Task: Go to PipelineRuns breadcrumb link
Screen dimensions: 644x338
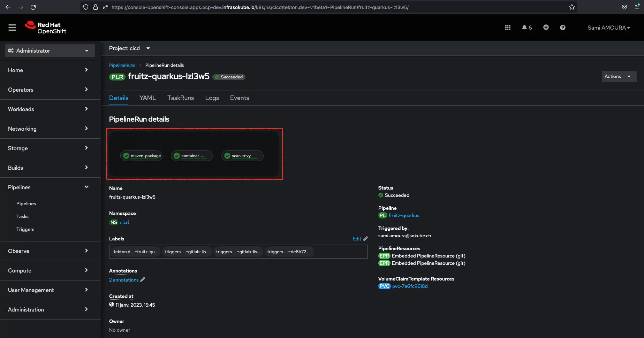Action: click(x=122, y=65)
